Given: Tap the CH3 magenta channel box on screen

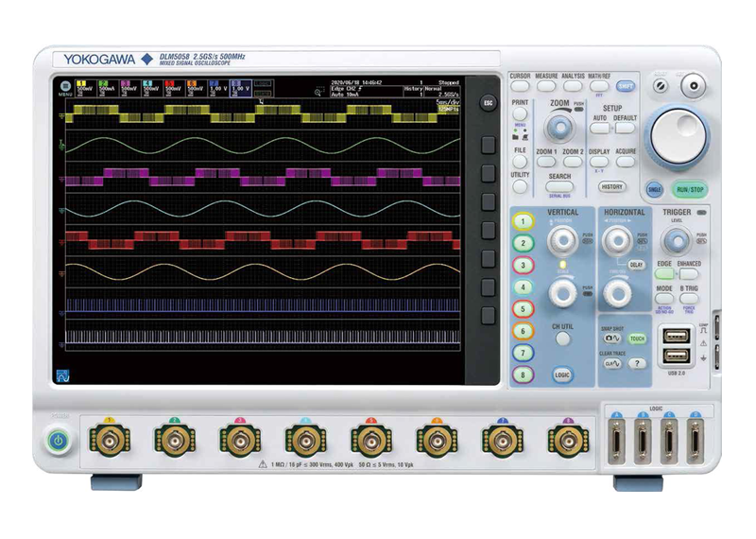Looking at the screenshot, I should tap(129, 88).
